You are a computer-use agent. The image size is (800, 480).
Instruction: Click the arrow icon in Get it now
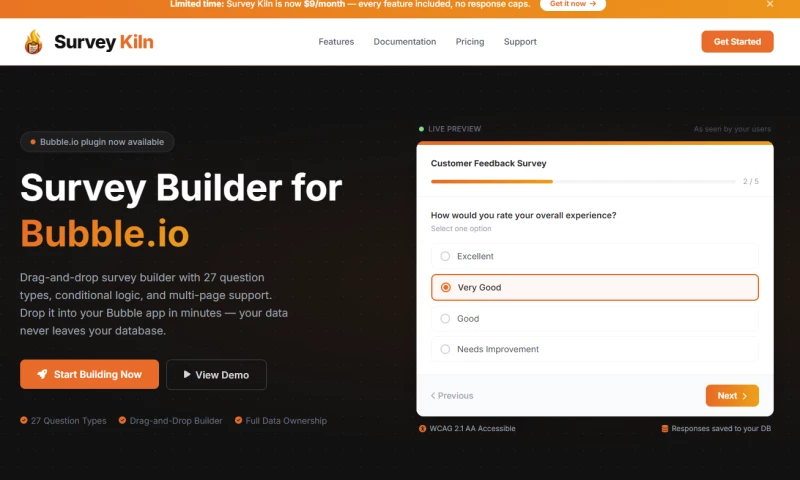592,4
